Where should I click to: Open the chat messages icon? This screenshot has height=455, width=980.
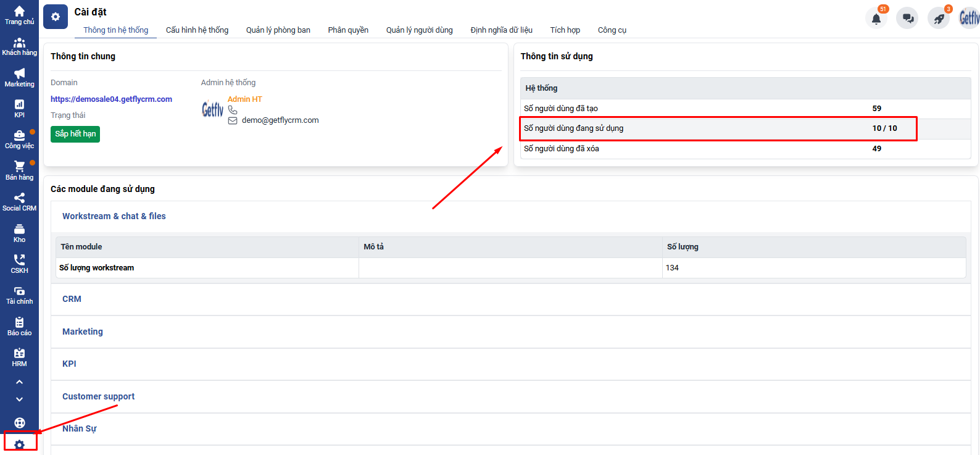tap(907, 19)
